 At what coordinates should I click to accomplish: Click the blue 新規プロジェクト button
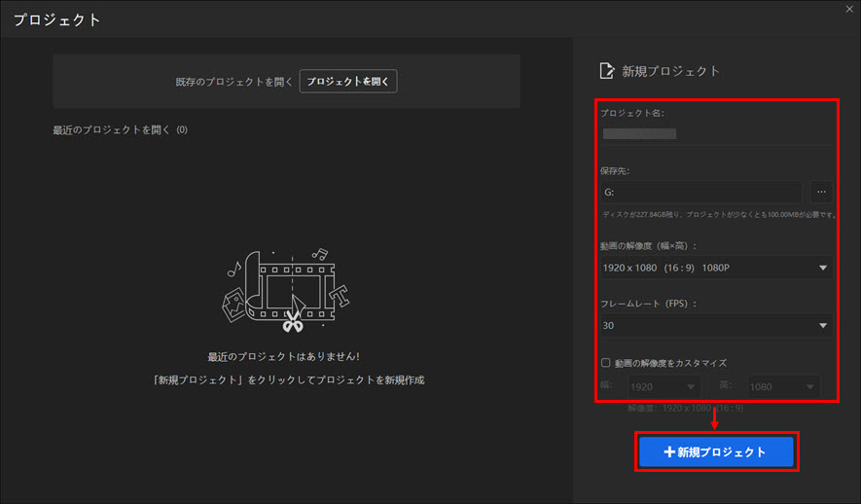[716, 452]
